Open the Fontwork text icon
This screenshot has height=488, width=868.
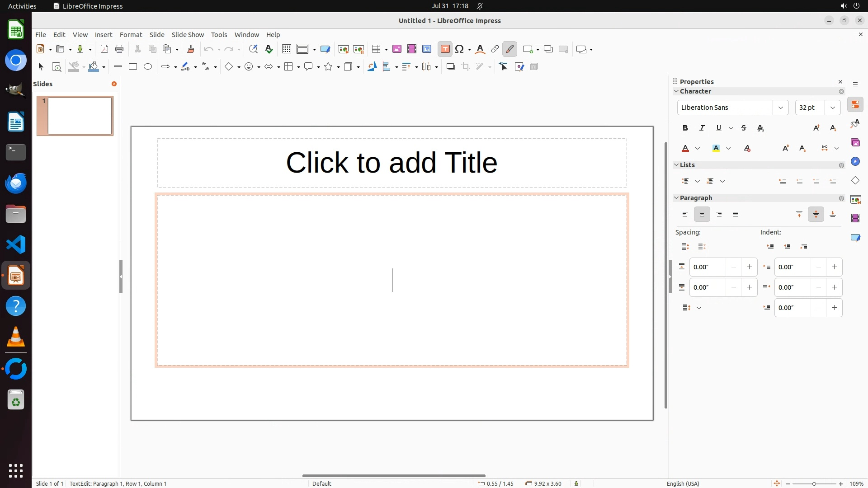480,49
